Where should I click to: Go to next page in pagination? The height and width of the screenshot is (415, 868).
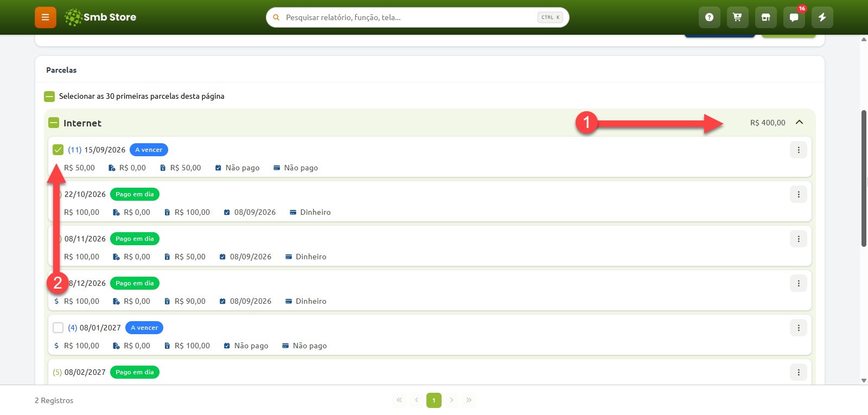[x=451, y=400]
